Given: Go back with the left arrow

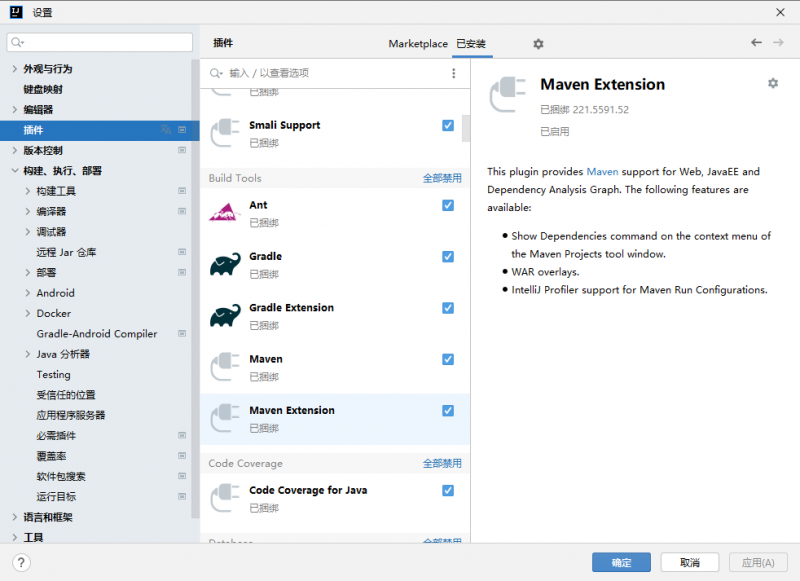Looking at the screenshot, I should point(756,42).
